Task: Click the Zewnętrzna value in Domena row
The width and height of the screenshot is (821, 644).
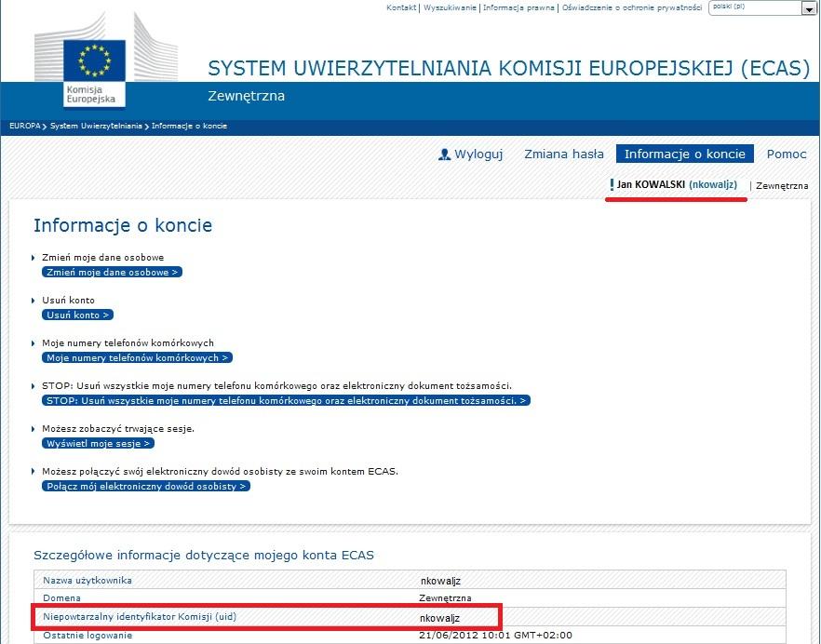Action: coord(445,597)
